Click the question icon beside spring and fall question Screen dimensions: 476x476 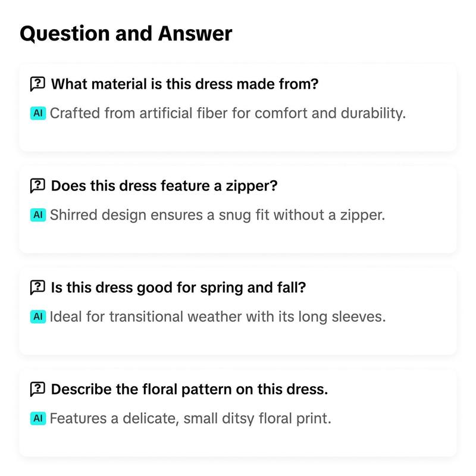(37, 287)
